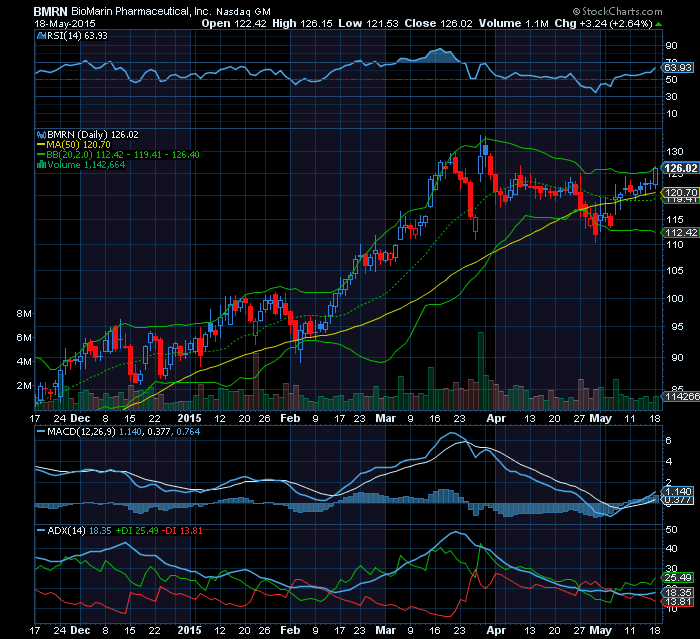Click the 120.70 moving average price tag
Viewport: 700px width, 639px height.
coord(681,192)
